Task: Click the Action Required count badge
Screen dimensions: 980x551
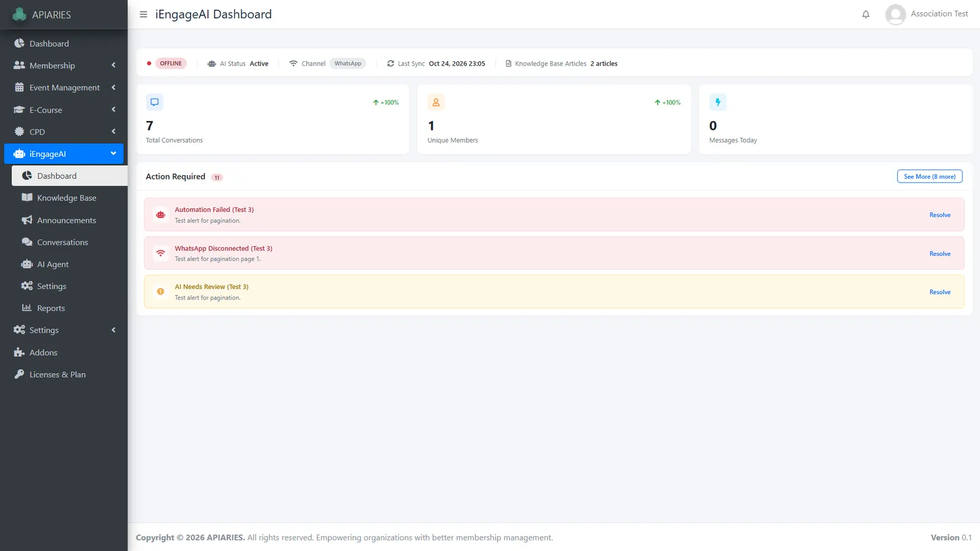Action: point(217,178)
